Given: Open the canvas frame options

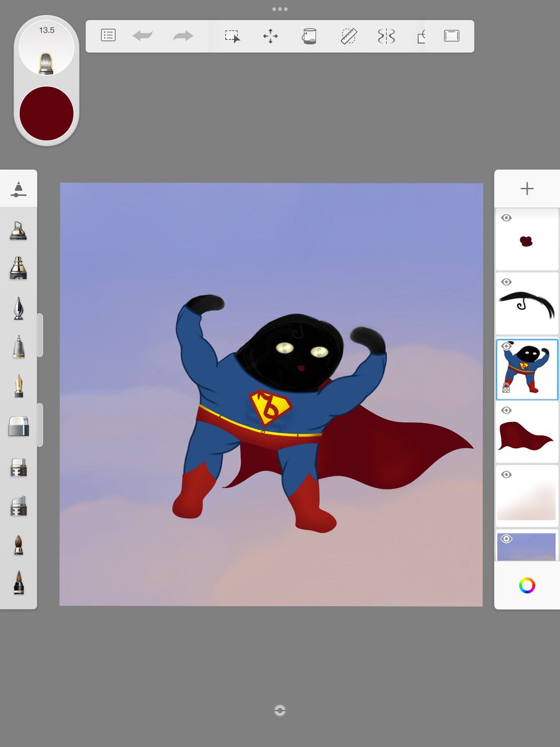Looking at the screenshot, I should coord(452,35).
